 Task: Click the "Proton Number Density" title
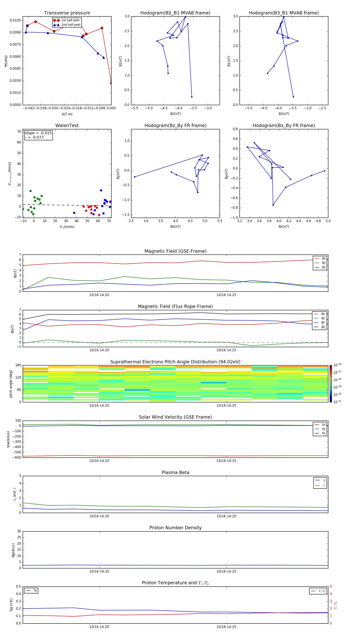click(x=175, y=528)
